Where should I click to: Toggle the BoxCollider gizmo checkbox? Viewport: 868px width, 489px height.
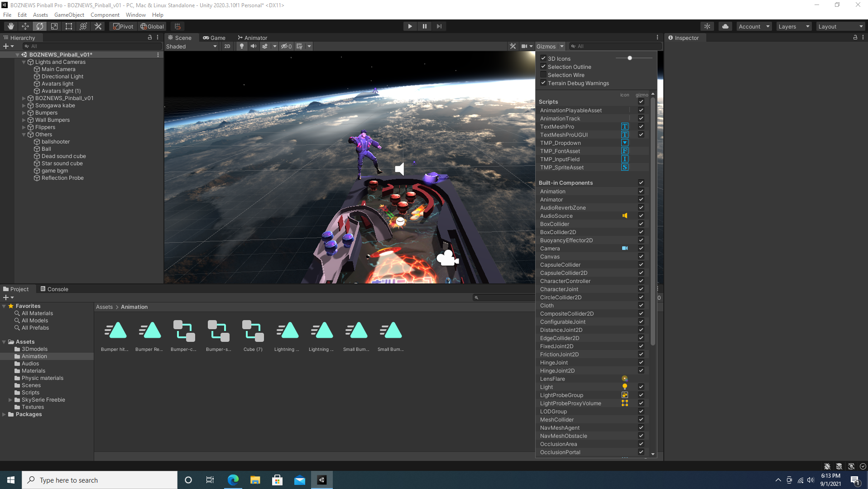pos(641,224)
